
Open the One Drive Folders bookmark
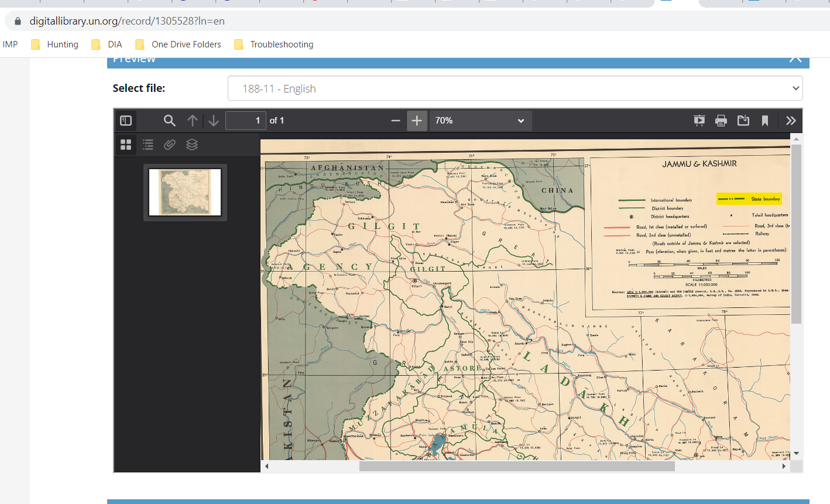click(178, 44)
